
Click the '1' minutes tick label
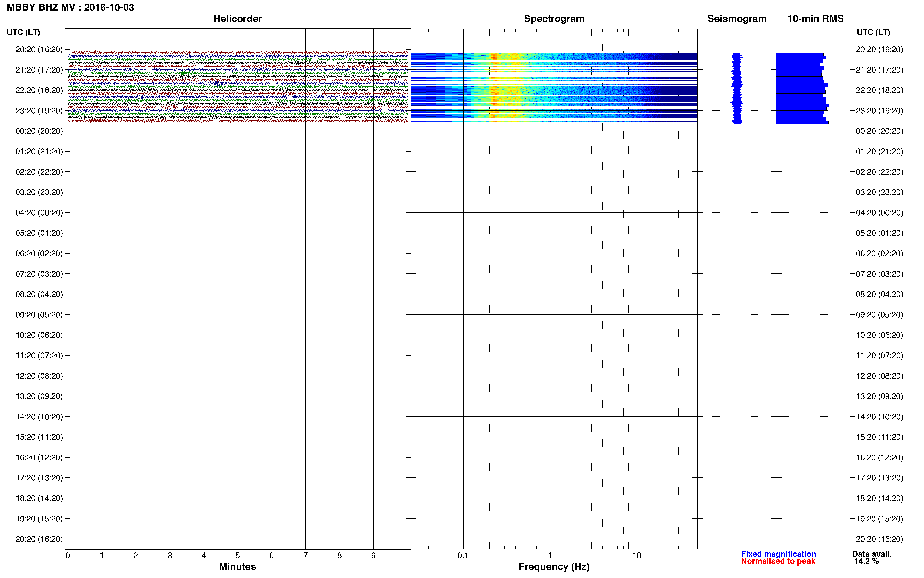coord(102,555)
